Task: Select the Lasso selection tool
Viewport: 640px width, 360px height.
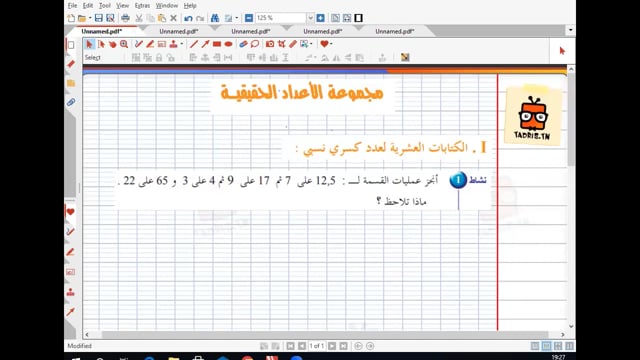Action: click(255, 44)
